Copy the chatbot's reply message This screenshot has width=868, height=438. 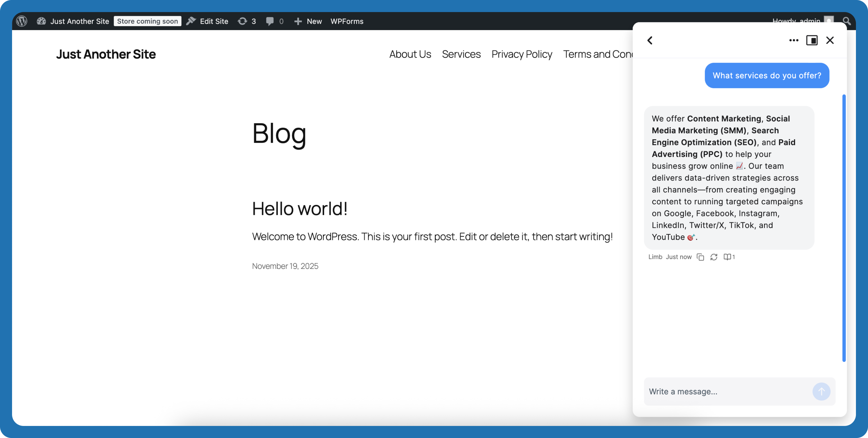pos(701,257)
